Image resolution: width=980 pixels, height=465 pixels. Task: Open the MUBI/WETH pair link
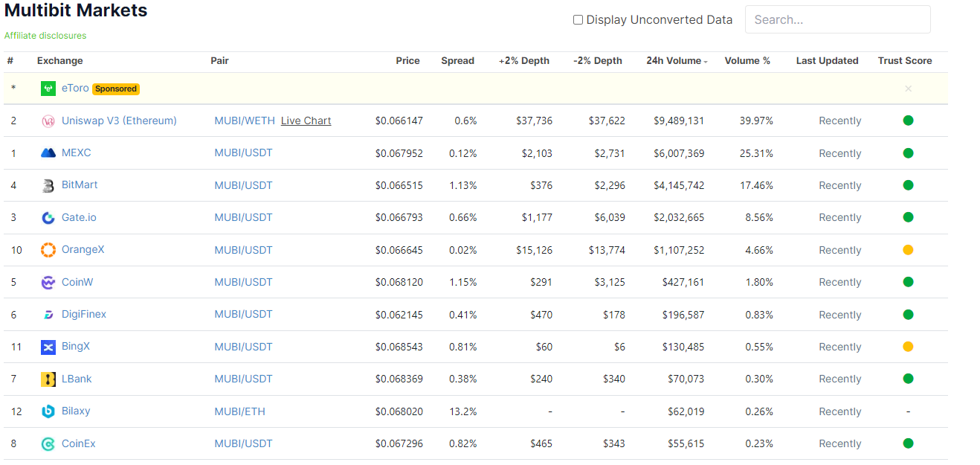(x=245, y=121)
